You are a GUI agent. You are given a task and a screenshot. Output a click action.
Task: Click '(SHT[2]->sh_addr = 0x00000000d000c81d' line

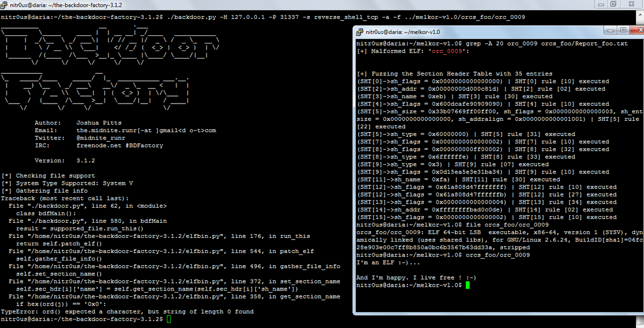(x=481, y=89)
